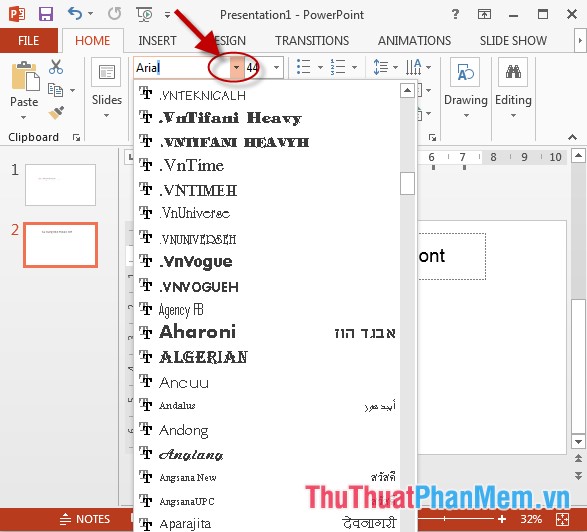Apply numbered list formatting
Image resolution: width=587 pixels, height=532 pixels.
(x=338, y=67)
